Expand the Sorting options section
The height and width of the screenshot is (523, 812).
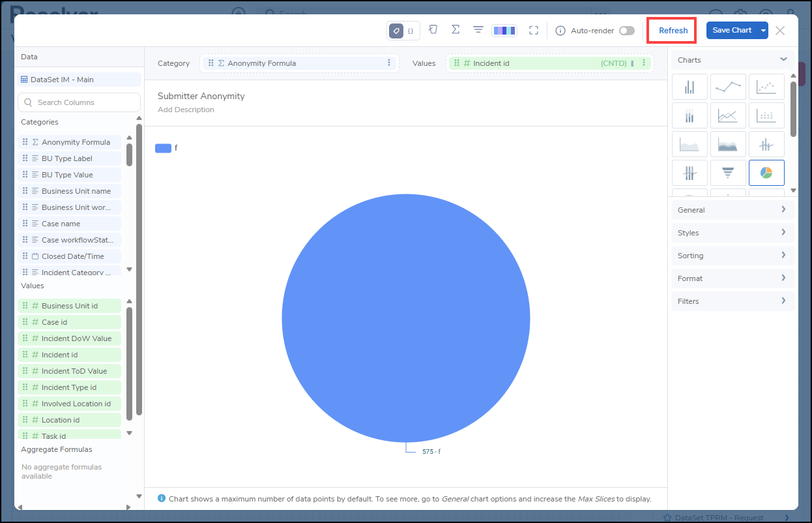732,256
